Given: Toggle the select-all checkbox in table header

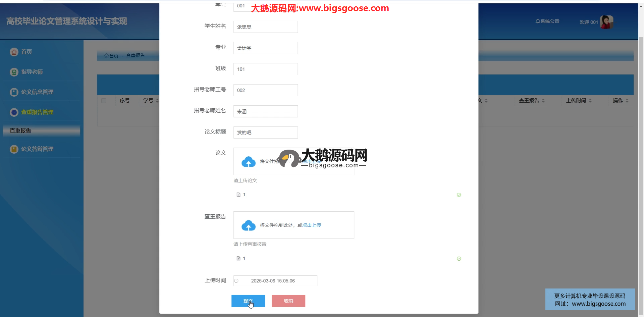Looking at the screenshot, I should click(104, 101).
